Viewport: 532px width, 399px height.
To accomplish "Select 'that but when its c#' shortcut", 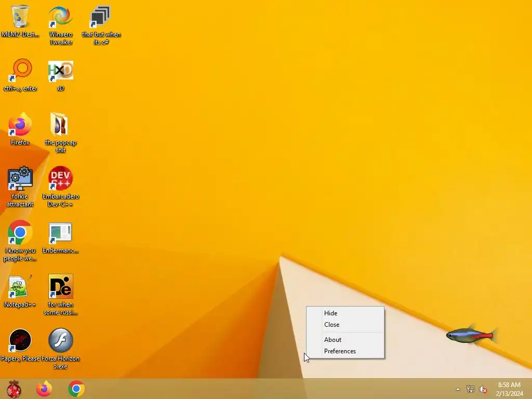I will tap(101, 24).
